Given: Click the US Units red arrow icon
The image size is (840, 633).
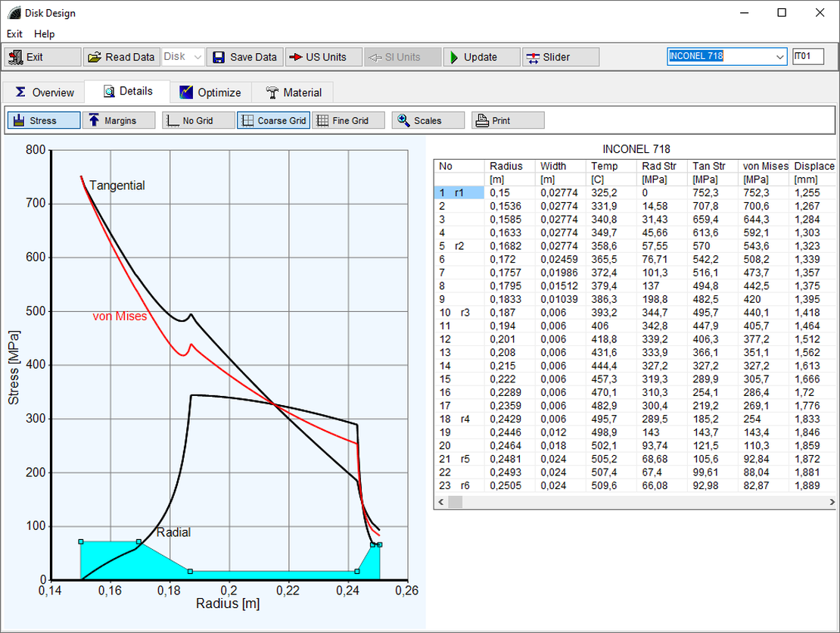Looking at the screenshot, I should [x=296, y=57].
